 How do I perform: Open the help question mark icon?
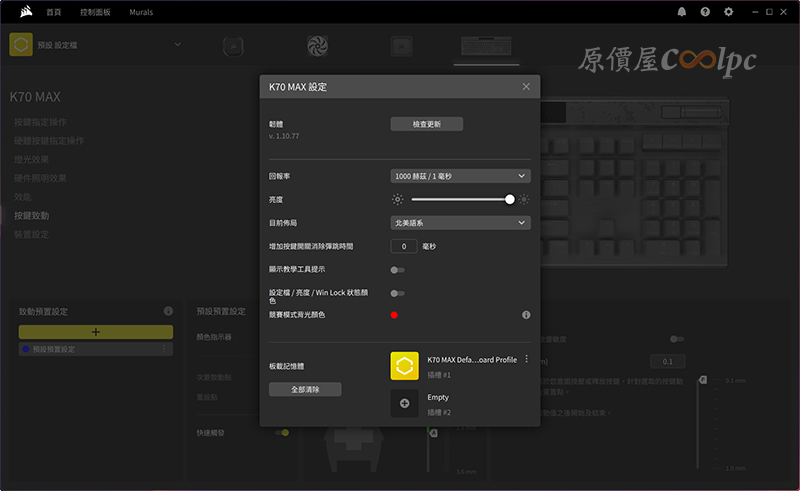pyautogui.click(x=705, y=12)
